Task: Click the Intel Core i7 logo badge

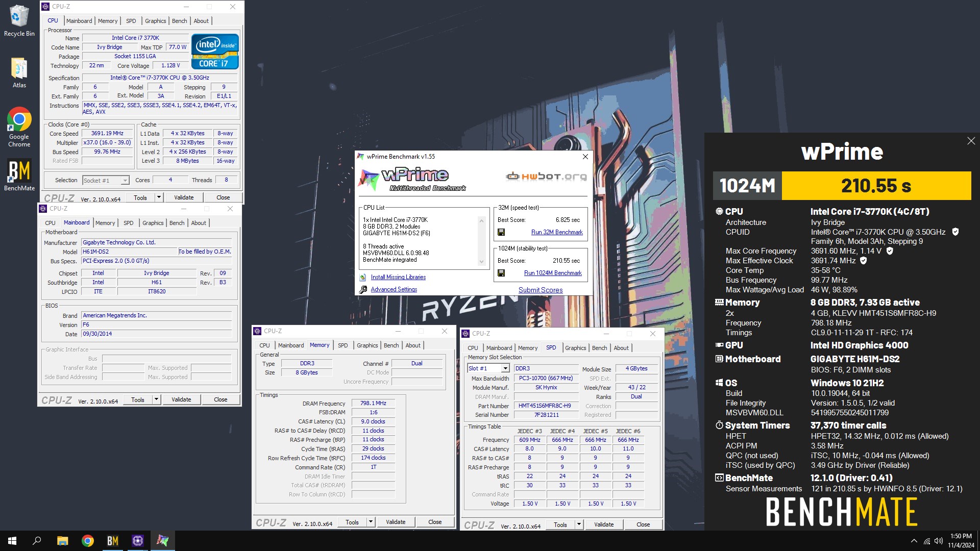Action: tap(215, 52)
